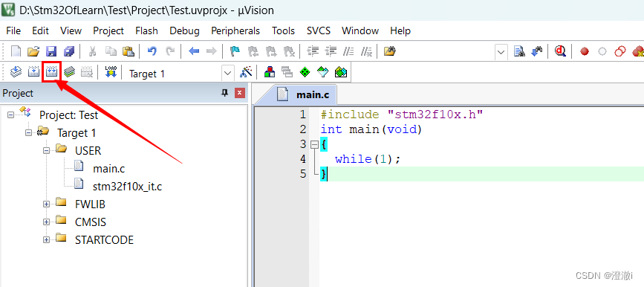This screenshot has width=644, height=287.
Task: Click the Paste clipboard icon
Action: (x=129, y=51)
